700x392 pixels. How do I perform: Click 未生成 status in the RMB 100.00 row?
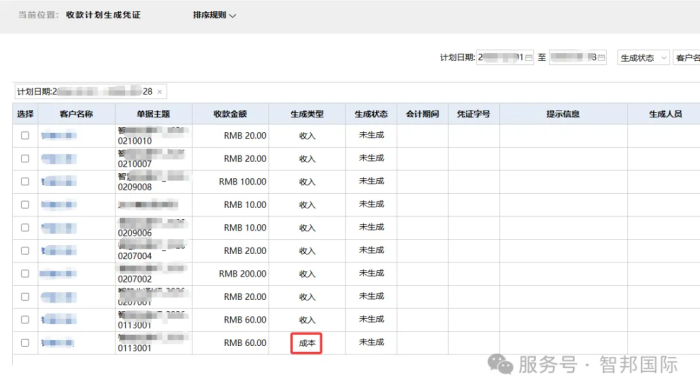(371, 181)
